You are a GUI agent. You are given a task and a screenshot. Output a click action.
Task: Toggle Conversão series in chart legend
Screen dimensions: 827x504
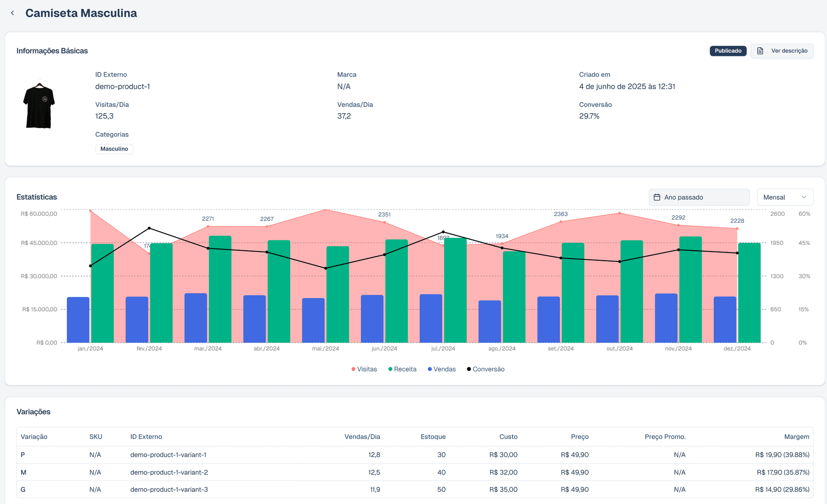[485, 369]
